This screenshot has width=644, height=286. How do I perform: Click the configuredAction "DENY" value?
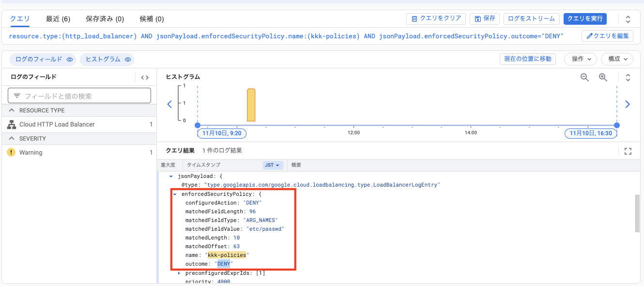pos(252,203)
